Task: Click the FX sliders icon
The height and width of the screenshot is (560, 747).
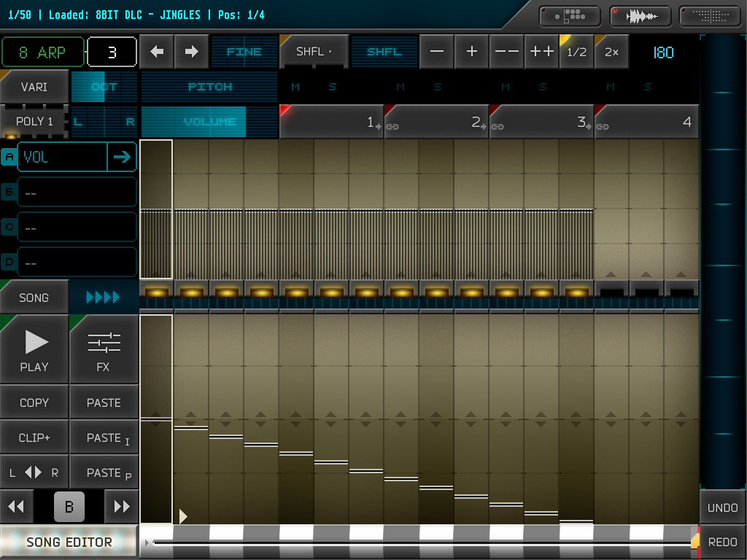Action: [104, 349]
